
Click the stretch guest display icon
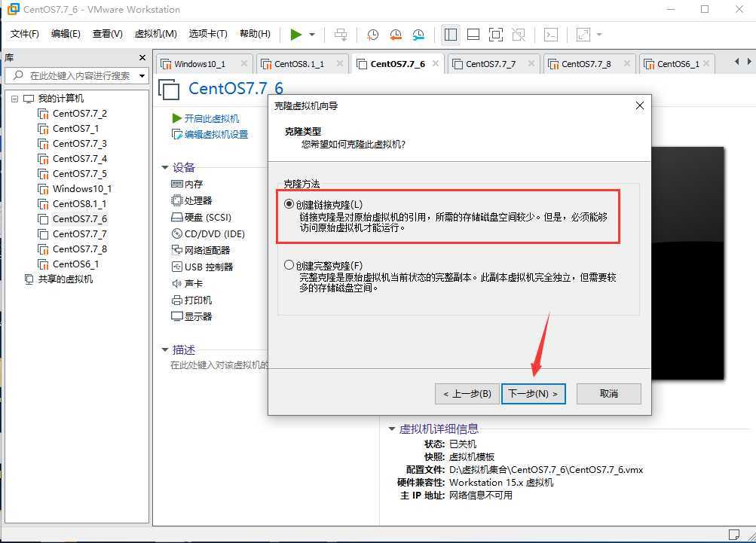tap(583, 34)
